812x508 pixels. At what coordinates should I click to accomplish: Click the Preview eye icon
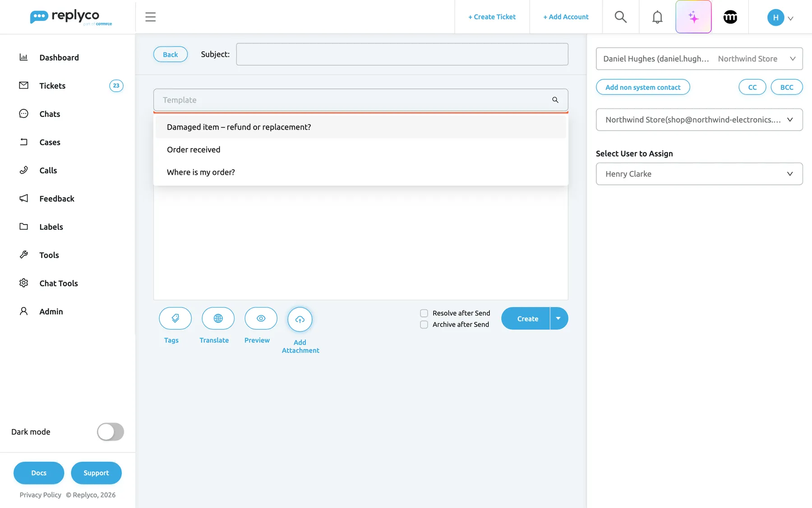(261, 318)
